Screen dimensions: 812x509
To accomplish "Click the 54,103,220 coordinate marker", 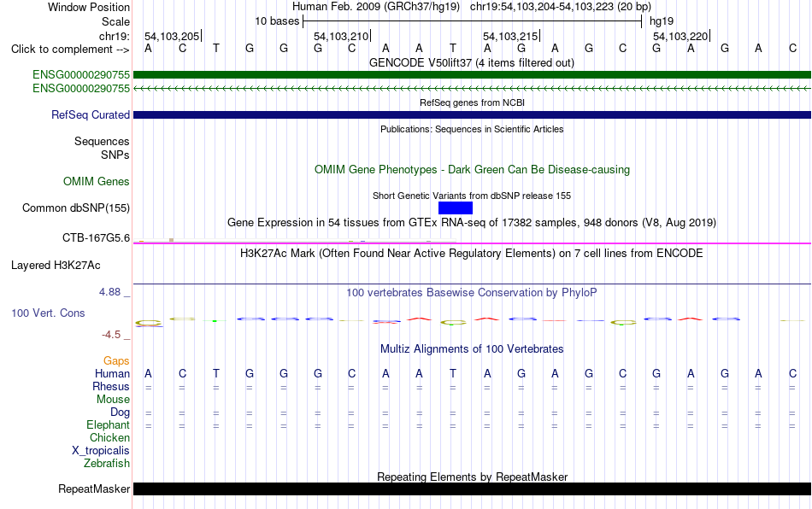I will pyautogui.click(x=681, y=36).
